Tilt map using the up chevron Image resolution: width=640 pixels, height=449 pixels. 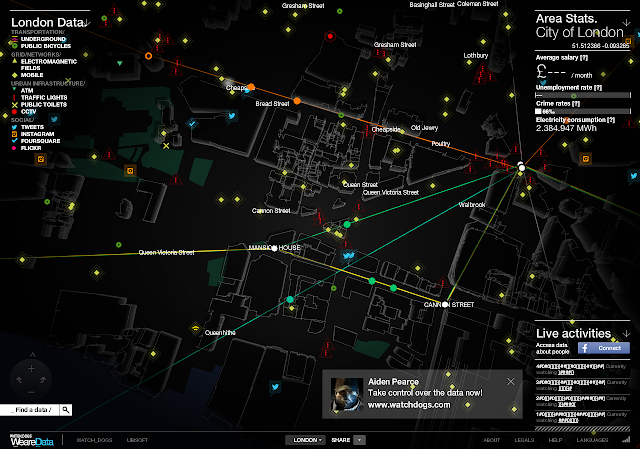33,355
